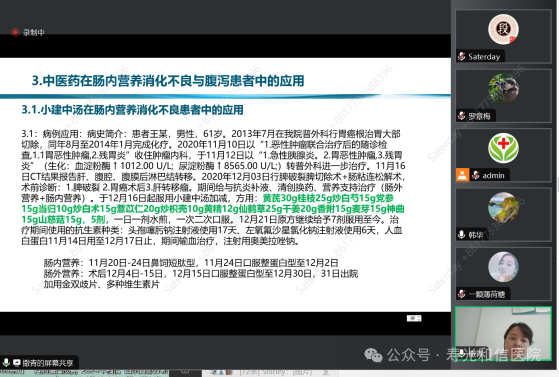The image size is (559, 377).
Task: Click the mic icon in the screen-sharing label
Action: (6, 362)
